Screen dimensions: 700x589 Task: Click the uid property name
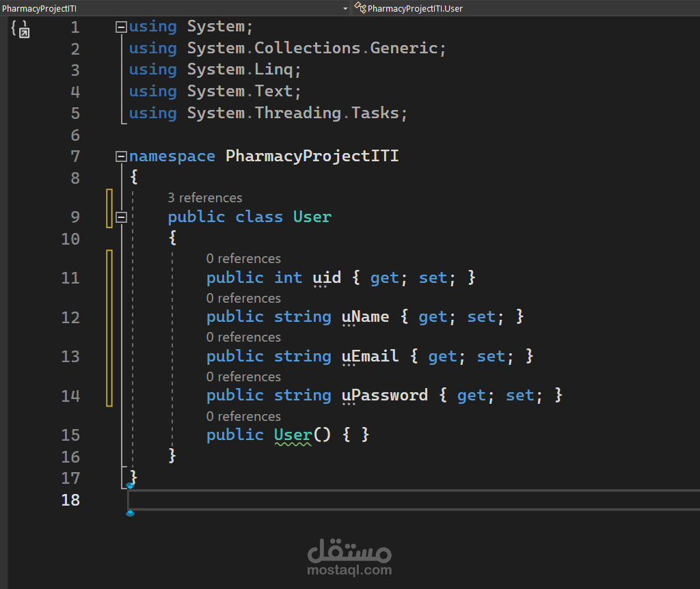click(x=327, y=278)
